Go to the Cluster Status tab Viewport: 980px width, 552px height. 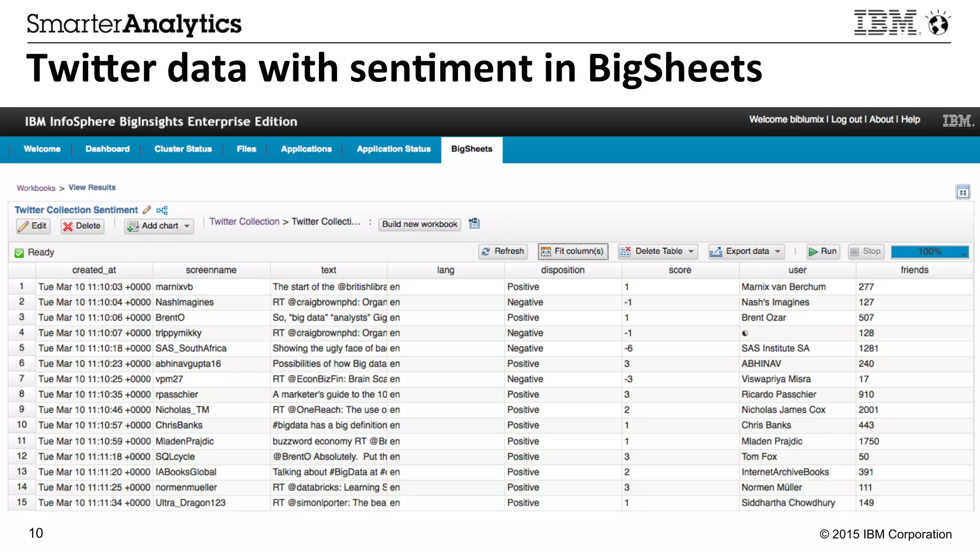(x=183, y=149)
